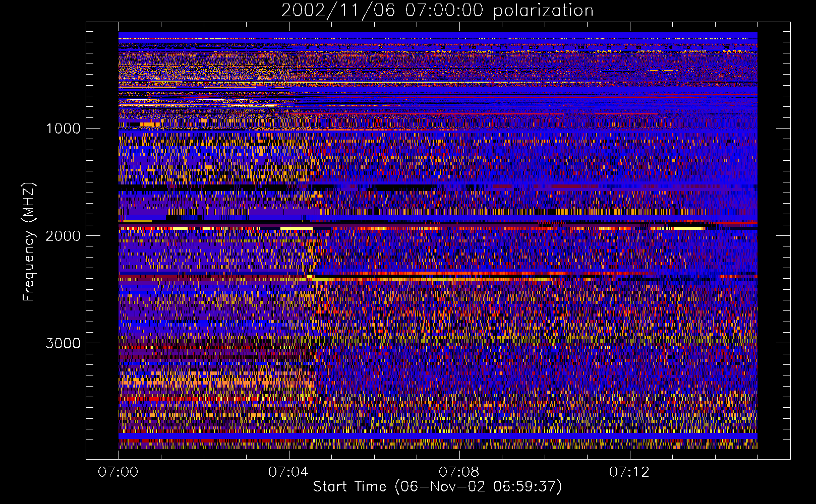Click the 07:04 time tick label
The height and width of the screenshot is (504, 816).
[x=288, y=472]
